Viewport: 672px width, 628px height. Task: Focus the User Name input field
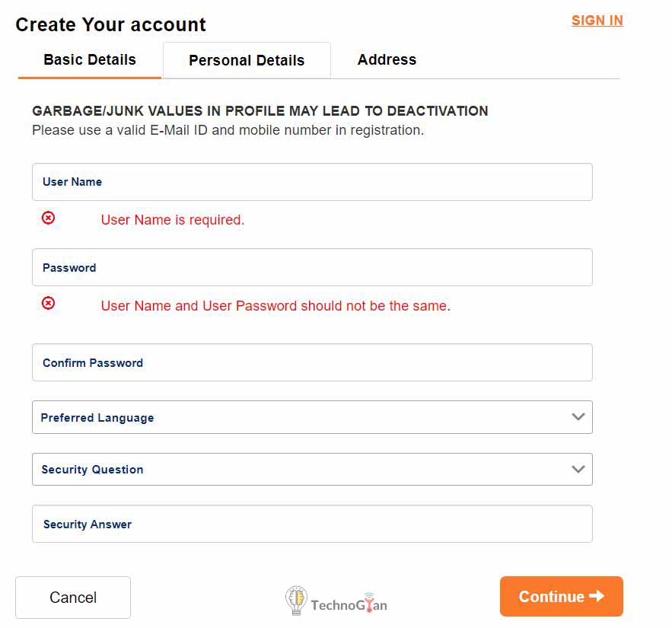pos(312,182)
